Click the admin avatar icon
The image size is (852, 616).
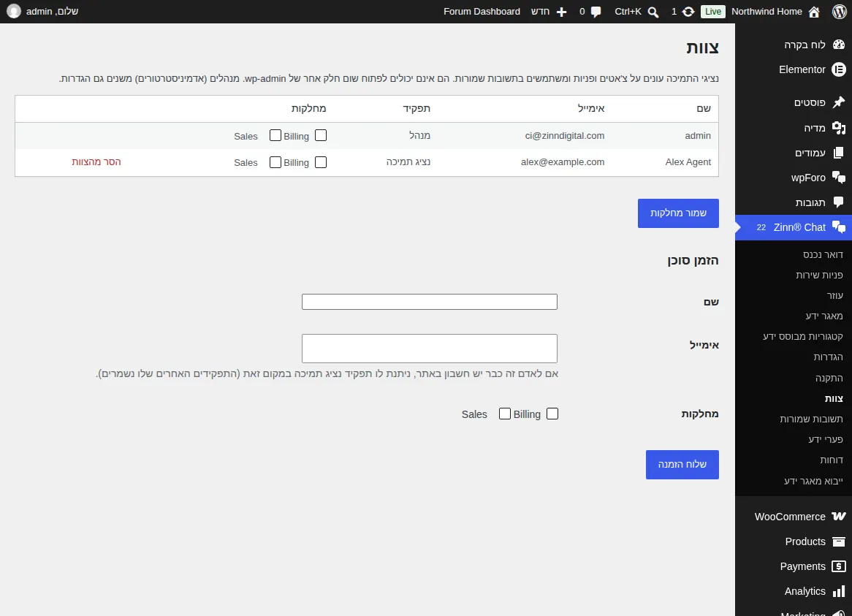14,12
